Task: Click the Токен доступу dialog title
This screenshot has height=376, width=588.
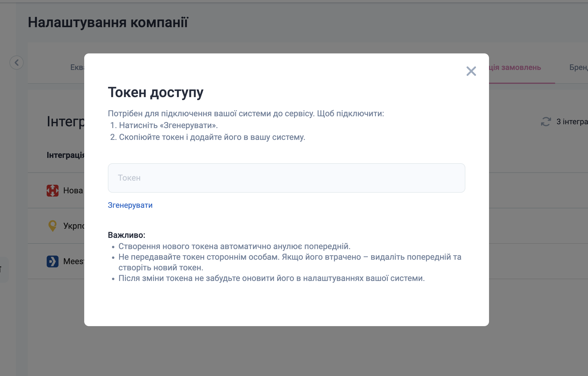Action: (155, 92)
